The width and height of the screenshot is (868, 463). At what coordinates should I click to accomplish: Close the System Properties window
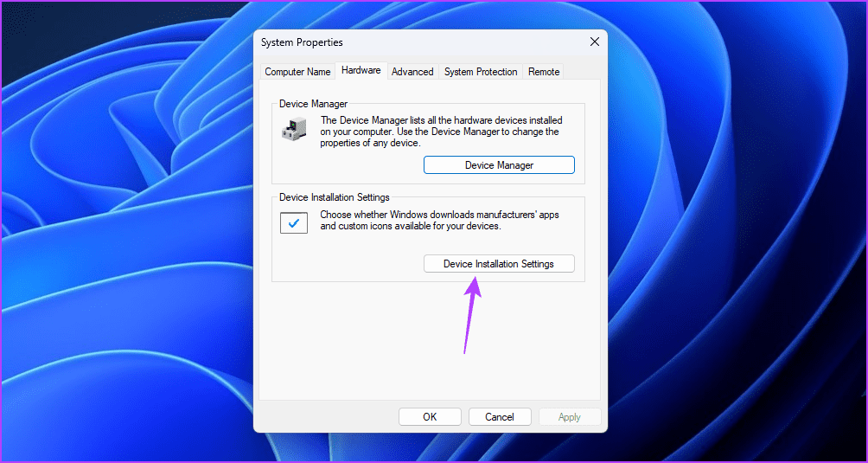pyautogui.click(x=594, y=42)
